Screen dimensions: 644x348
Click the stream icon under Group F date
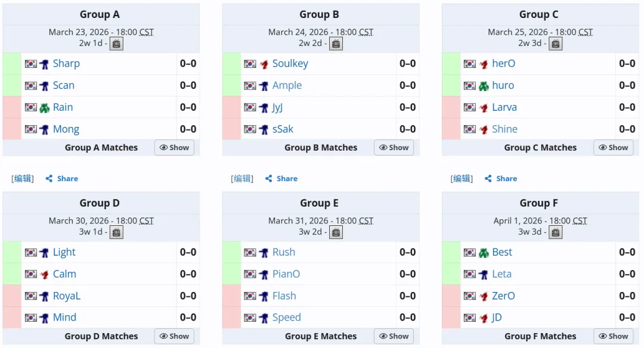[555, 232]
